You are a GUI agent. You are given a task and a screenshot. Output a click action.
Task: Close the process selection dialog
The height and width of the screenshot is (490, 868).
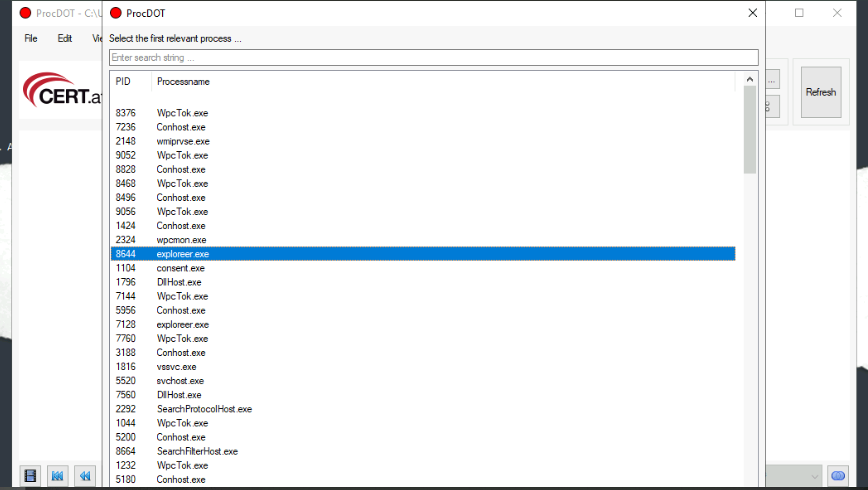point(753,13)
